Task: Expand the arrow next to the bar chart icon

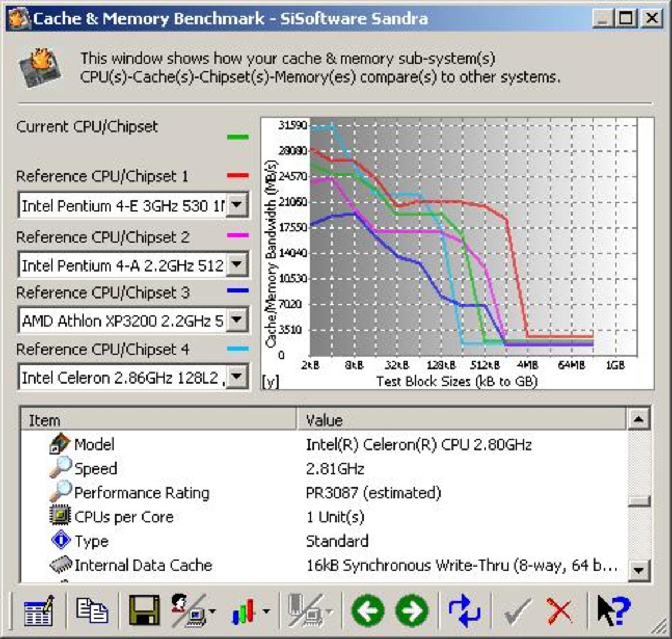Action: click(267, 611)
